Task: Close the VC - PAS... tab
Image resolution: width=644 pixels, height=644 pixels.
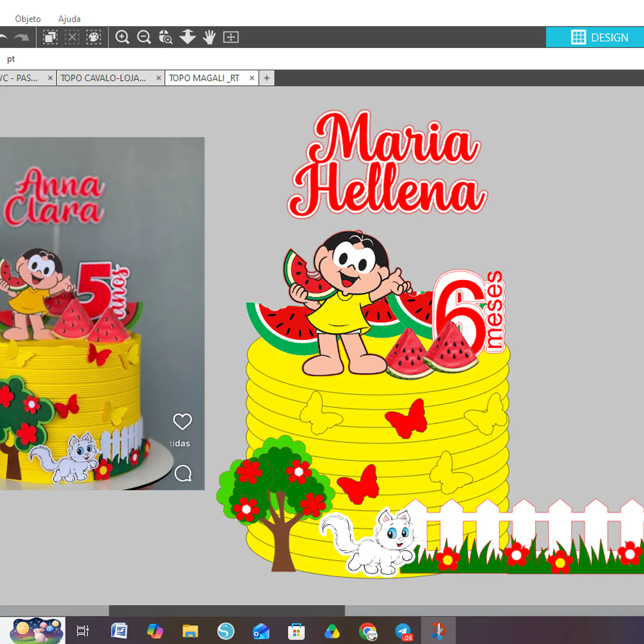Action: [x=50, y=78]
